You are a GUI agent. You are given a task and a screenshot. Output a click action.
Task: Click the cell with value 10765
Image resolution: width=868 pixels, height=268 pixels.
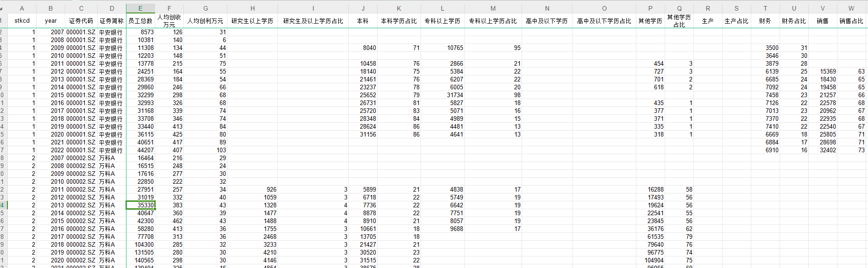pyautogui.click(x=442, y=48)
